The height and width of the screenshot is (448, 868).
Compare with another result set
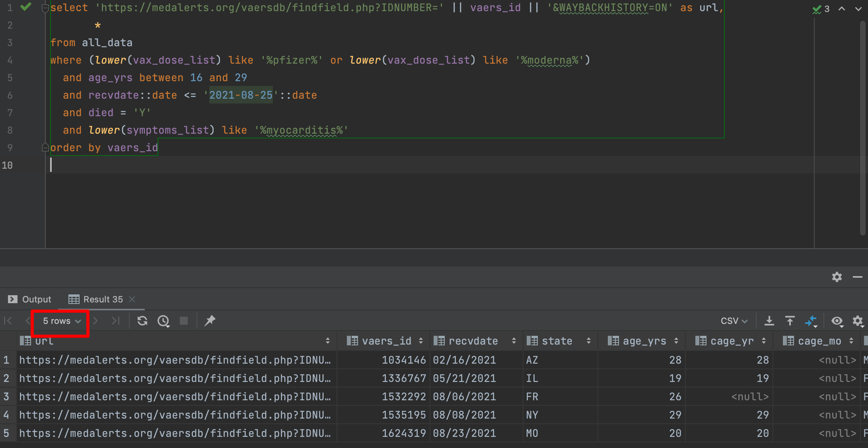pos(811,321)
